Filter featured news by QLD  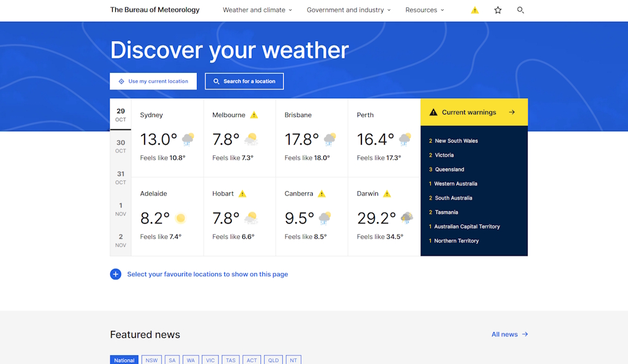point(273,360)
